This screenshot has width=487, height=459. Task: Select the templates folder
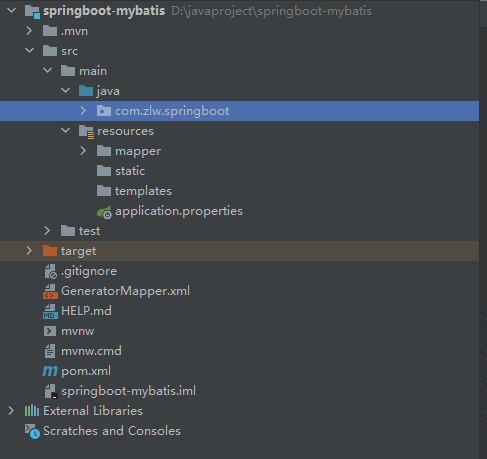tap(143, 191)
